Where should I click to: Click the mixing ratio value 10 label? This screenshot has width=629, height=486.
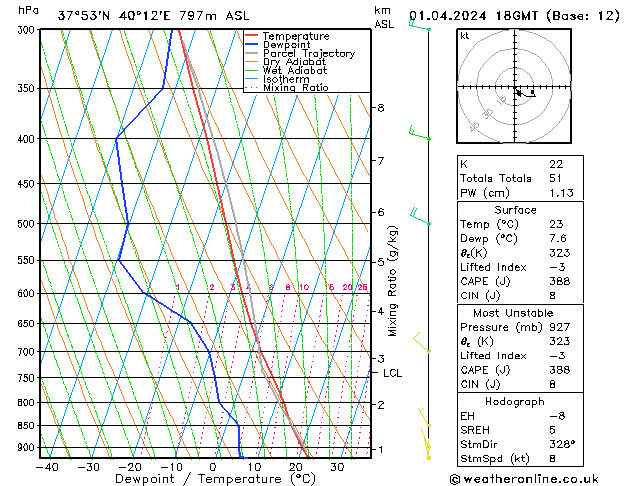304,287
